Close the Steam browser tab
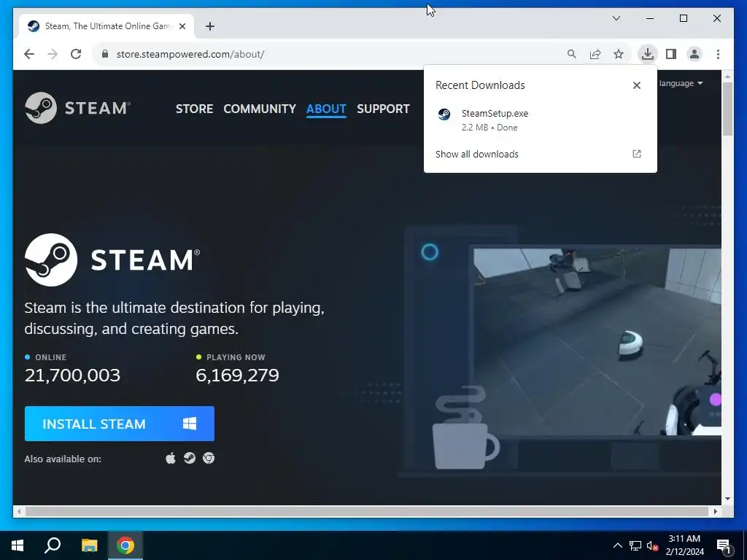Viewport: 747px width, 560px height. [182, 26]
